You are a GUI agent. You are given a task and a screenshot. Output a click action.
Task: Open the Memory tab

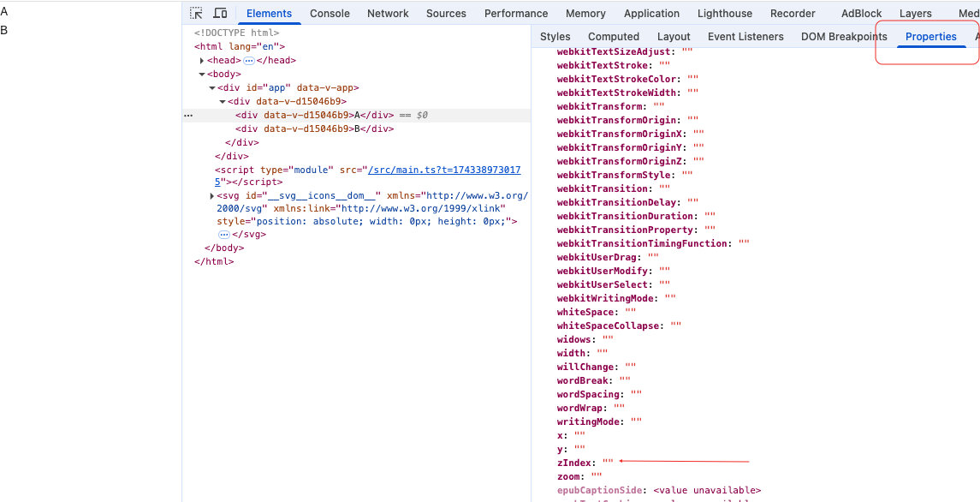pos(585,13)
